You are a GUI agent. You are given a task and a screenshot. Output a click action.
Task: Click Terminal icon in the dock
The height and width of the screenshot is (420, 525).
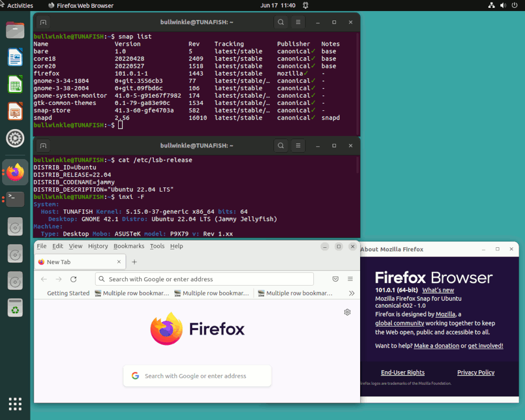(x=15, y=199)
